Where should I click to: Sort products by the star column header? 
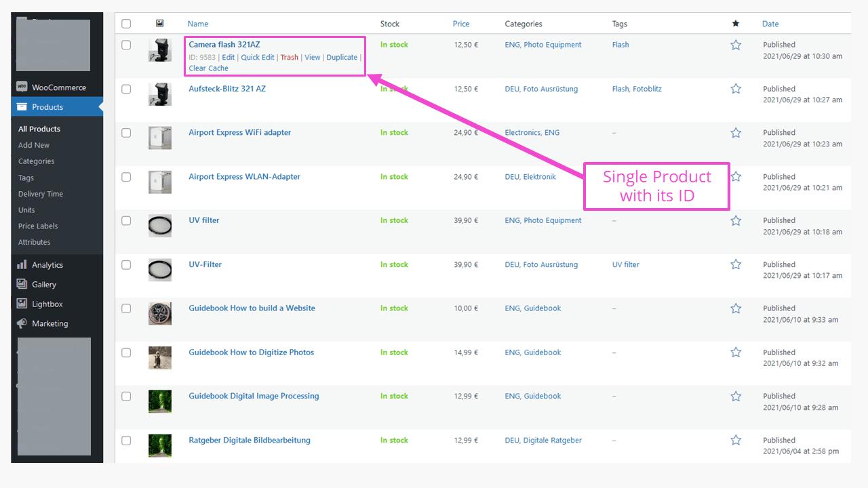[x=736, y=24]
